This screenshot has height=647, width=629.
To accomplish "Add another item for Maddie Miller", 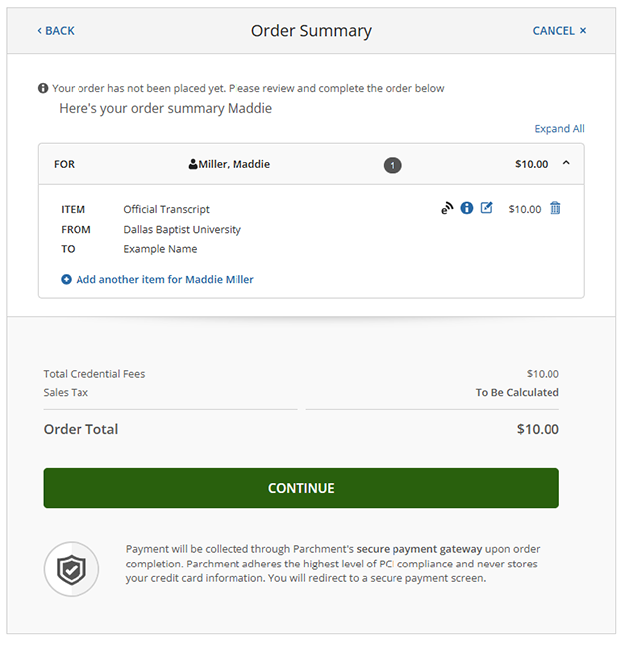I will [164, 280].
